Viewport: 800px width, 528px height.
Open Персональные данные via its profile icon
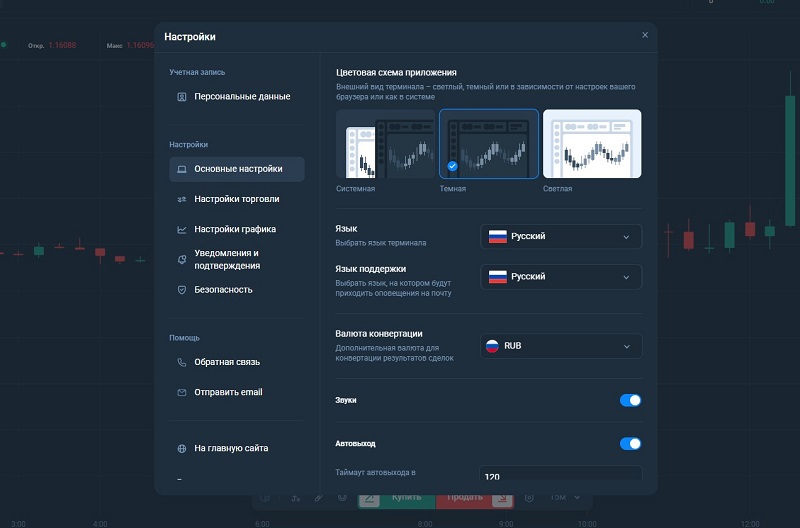coord(182,97)
